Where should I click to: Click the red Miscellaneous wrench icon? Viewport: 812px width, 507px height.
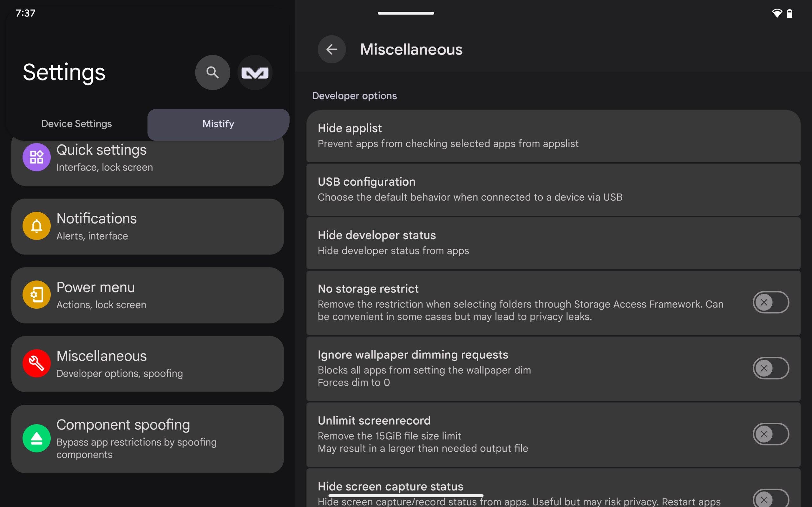point(36,363)
